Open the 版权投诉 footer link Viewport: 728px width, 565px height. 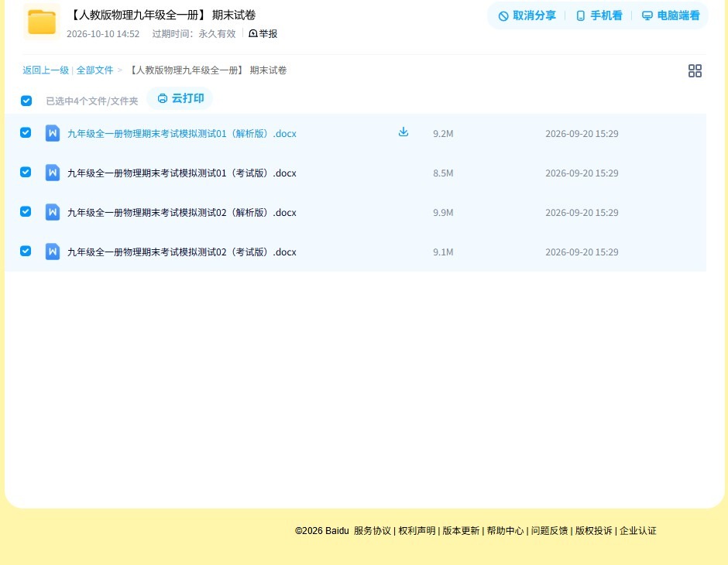pyautogui.click(x=594, y=531)
